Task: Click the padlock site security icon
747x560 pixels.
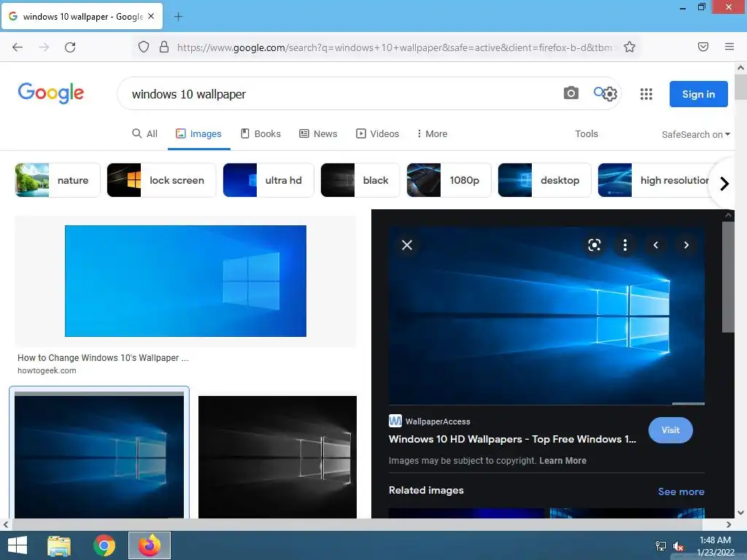Action: (x=164, y=47)
